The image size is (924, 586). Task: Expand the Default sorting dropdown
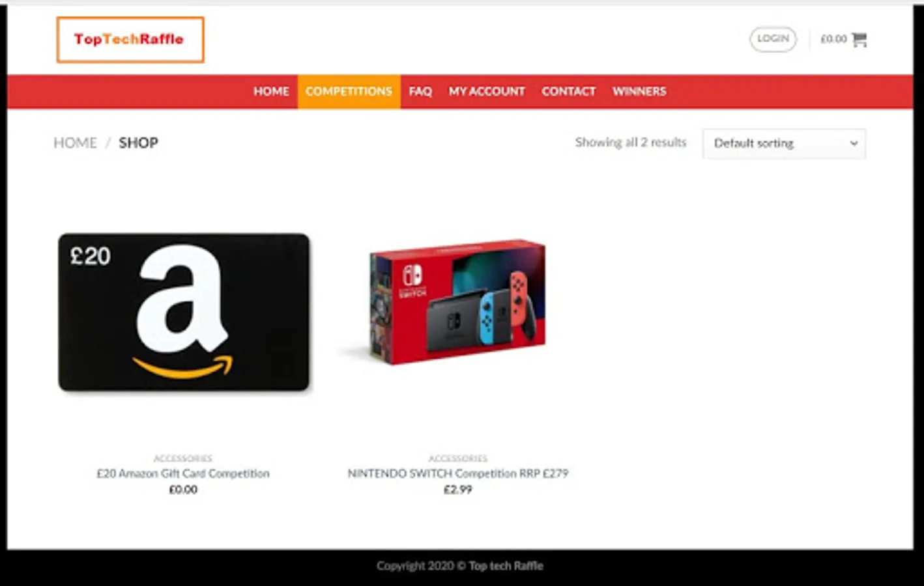[784, 143]
